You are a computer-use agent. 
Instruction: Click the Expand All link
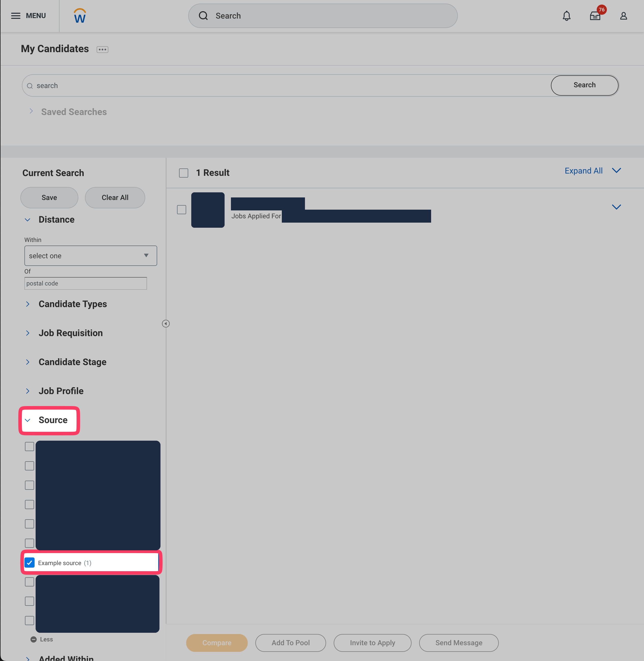(583, 171)
